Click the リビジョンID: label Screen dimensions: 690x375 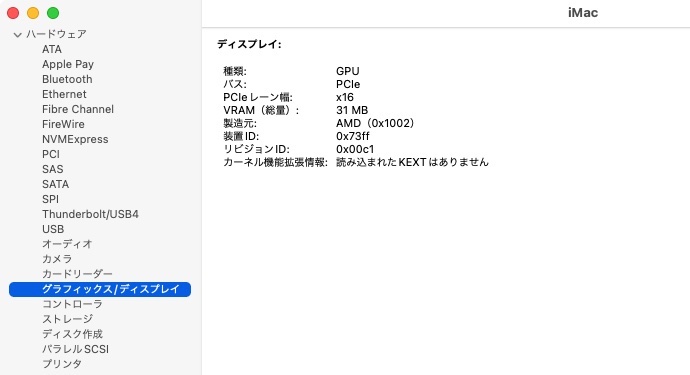click(257, 149)
